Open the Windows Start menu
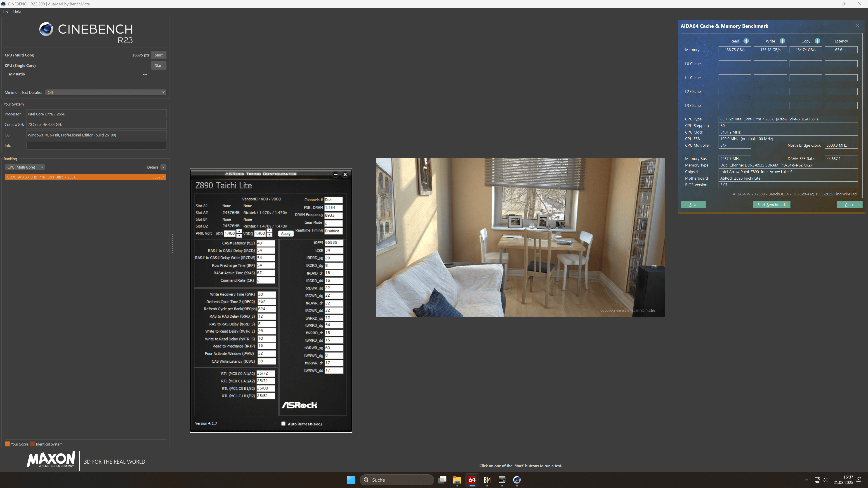Viewport: 868px width, 488px height. point(351,480)
